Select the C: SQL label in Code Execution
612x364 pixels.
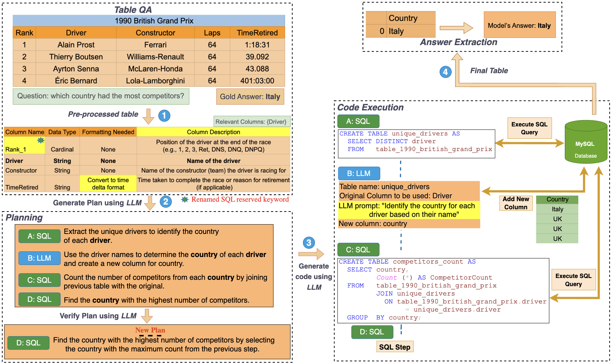click(358, 250)
